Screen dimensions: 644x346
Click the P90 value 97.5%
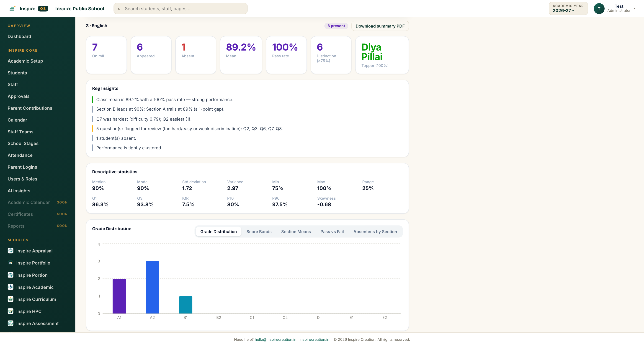click(x=280, y=204)
